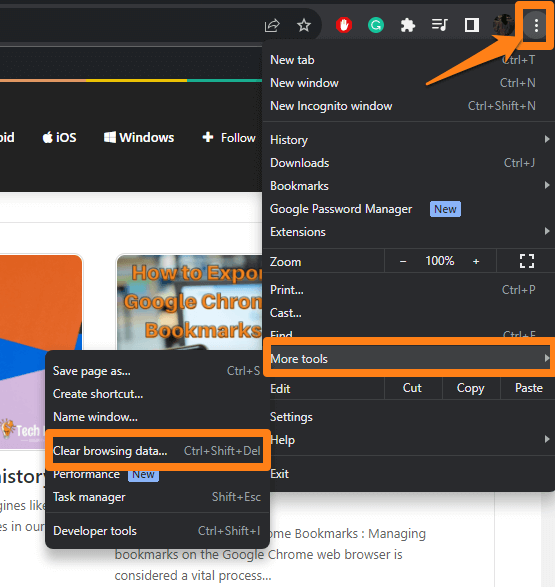This screenshot has height=587, width=555.
Task: Open Task manager from submenu
Action: click(157, 497)
